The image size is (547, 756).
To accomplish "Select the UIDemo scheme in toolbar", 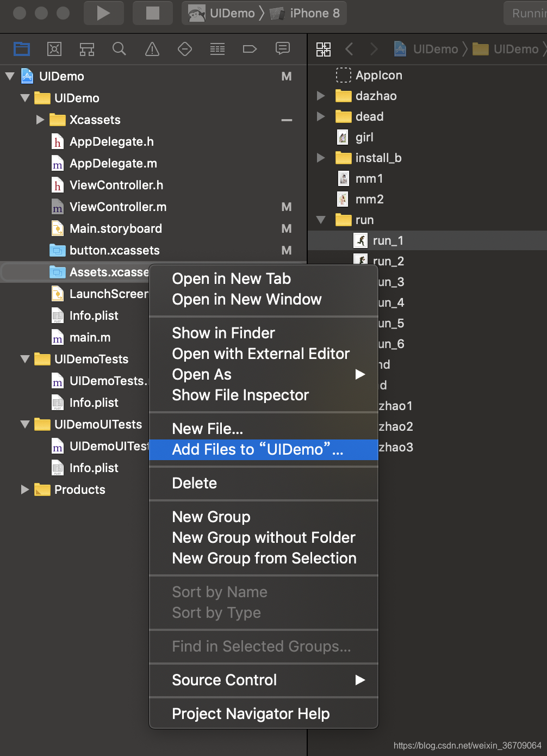I will 222,13.
